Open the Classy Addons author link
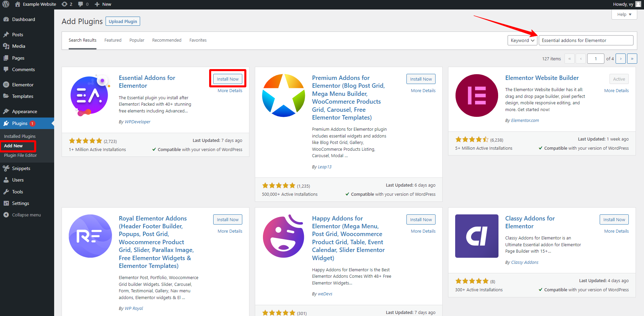 click(525, 262)
